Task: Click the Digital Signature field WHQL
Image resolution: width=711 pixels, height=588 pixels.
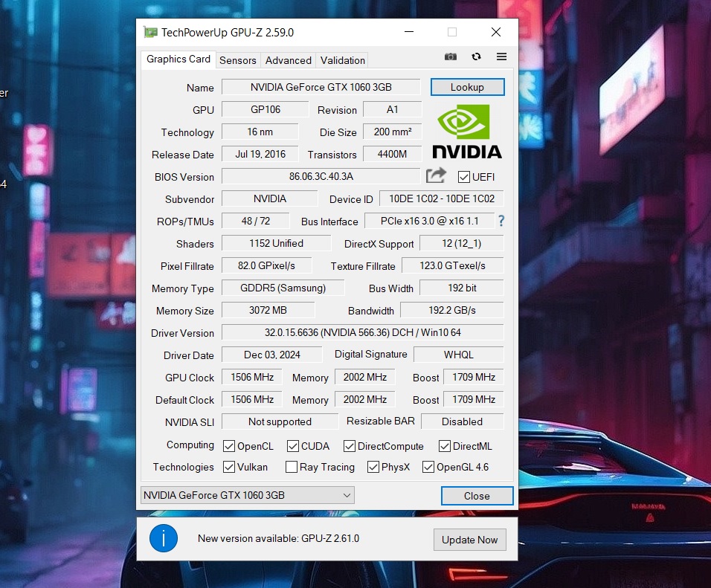Action: coord(458,355)
